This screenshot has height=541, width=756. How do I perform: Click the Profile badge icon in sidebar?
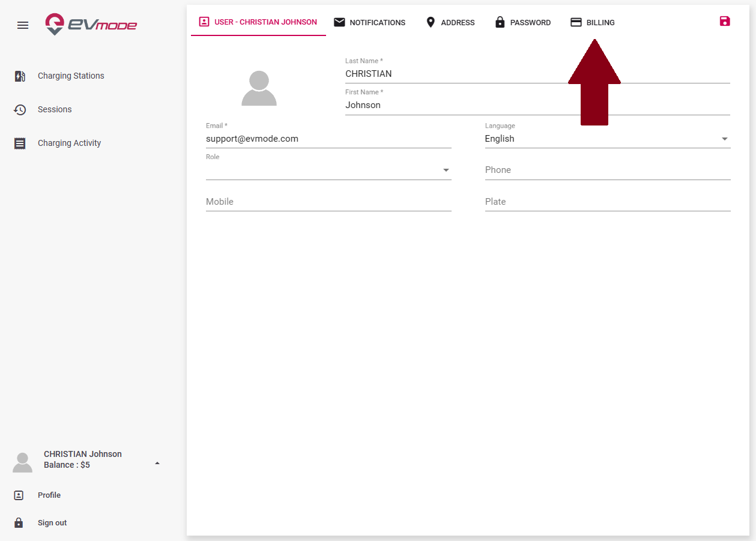[x=19, y=495]
